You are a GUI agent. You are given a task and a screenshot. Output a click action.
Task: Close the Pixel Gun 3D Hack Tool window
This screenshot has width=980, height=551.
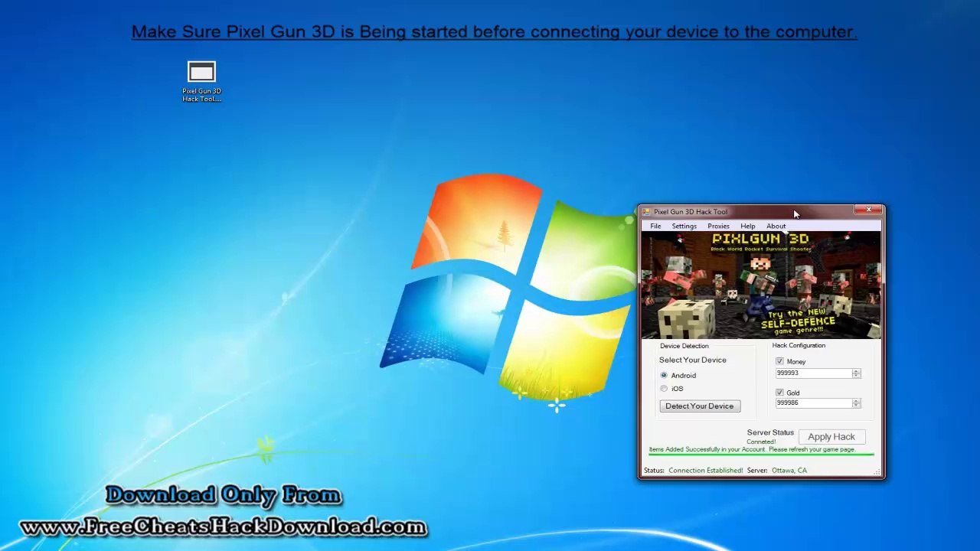tap(868, 210)
